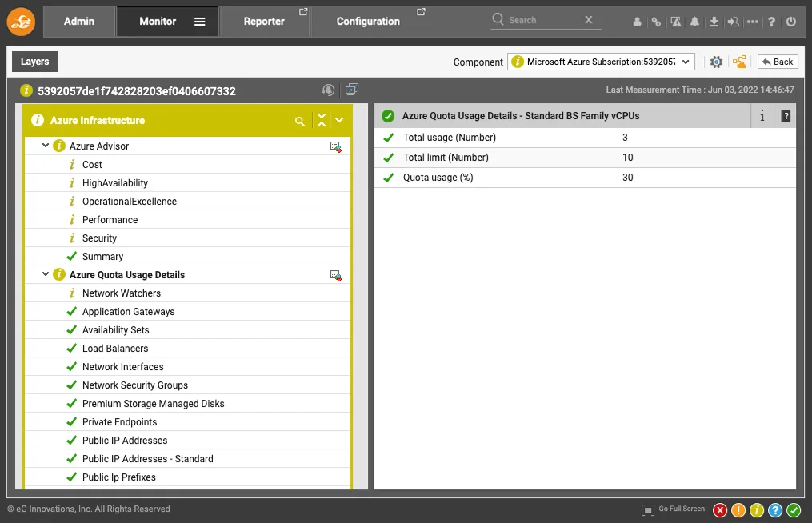Image resolution: width=812 pixels, height=523 pixels.
Task: Open the Admin tab
Action: 79,22
